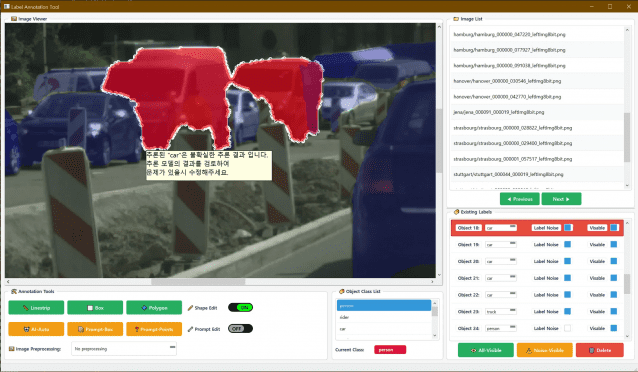The height and width of the screenshot is (372, 638).
Task: Go to the Next image
Action: tap(562, 199)
